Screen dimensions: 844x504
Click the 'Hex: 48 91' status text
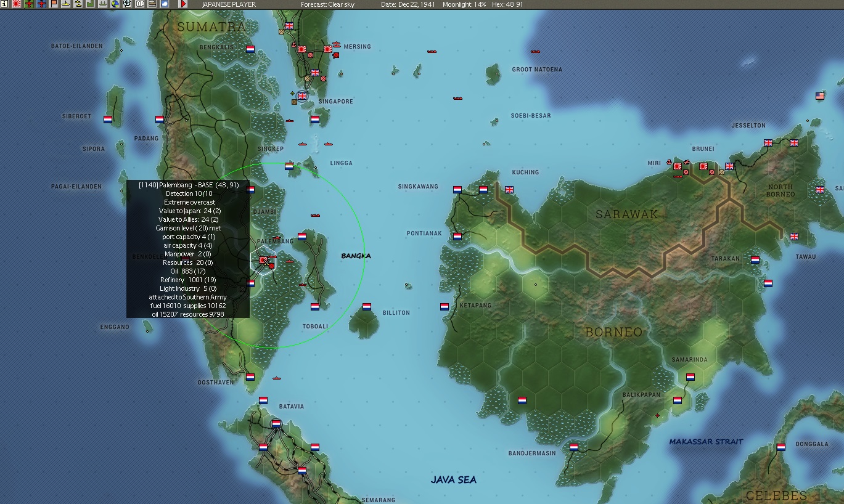pos(507,4)
